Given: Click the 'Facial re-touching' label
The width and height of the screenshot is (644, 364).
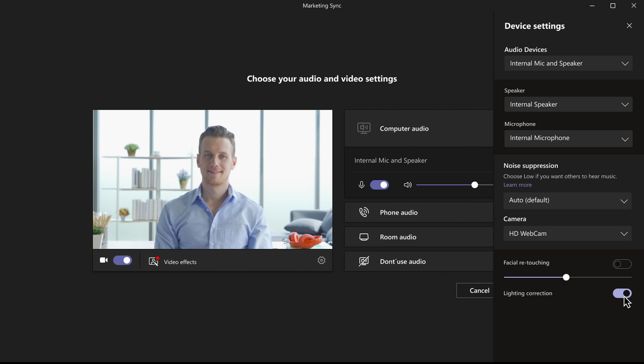Looking at the screenshot, I should click(x=526, y=263).
